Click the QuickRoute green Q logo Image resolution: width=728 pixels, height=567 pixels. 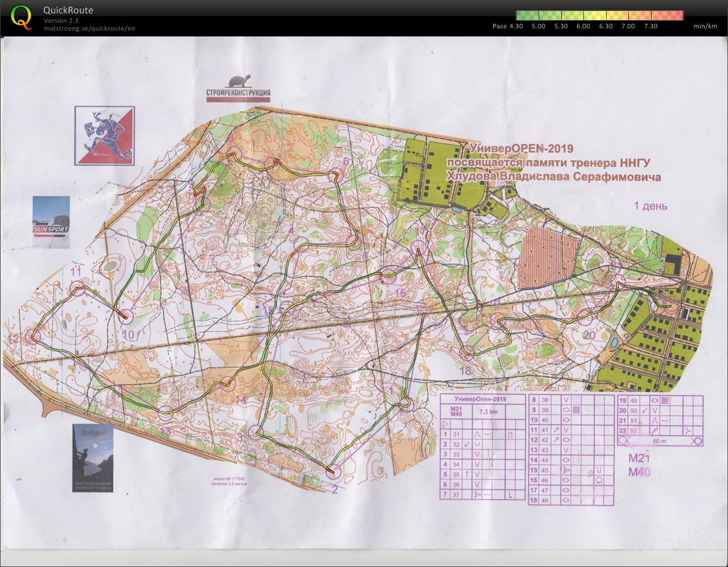click(x=21, y=16)
